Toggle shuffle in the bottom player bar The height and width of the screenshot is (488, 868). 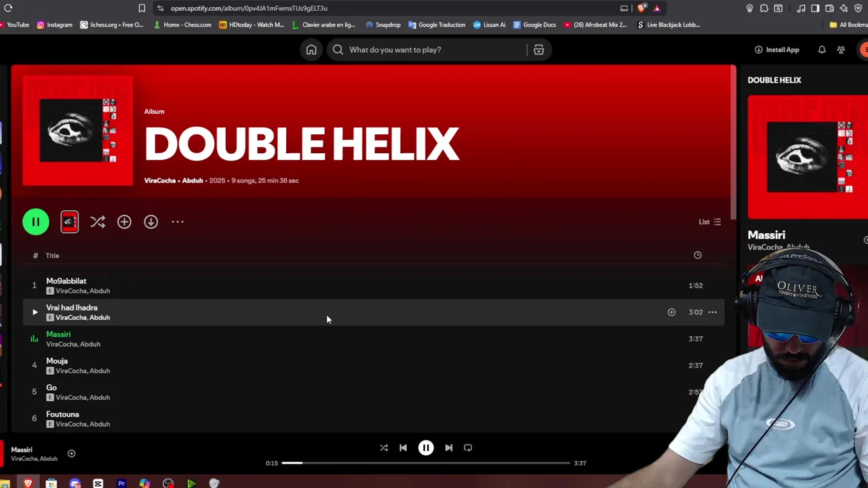(x=384, y=447)
